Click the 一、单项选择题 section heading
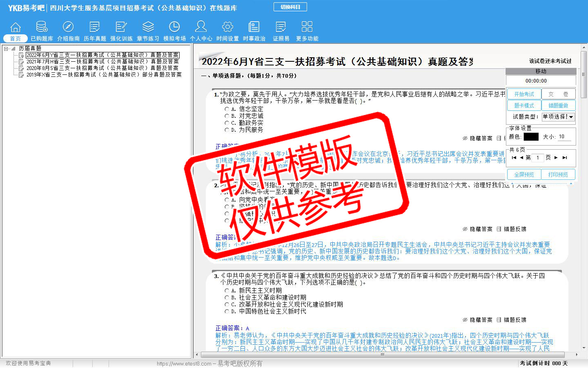Viewport: 588px width, 368px height. coord(249,76)
